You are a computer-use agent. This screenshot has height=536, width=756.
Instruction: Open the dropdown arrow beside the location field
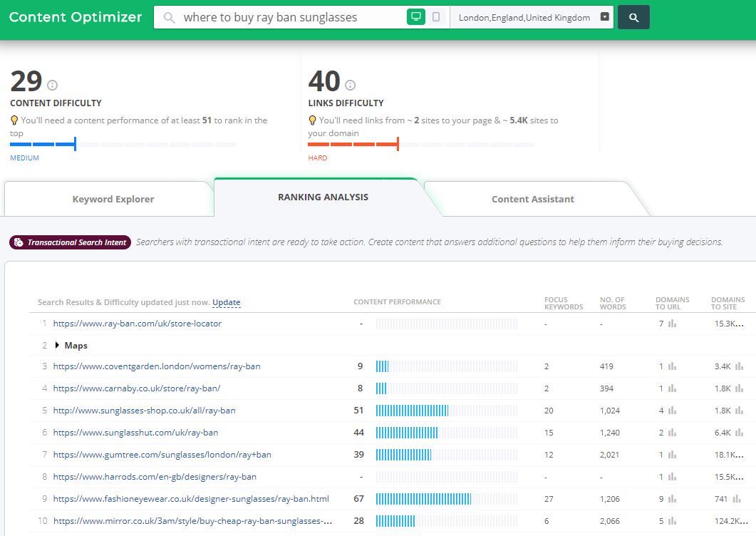tap(605, 16)
